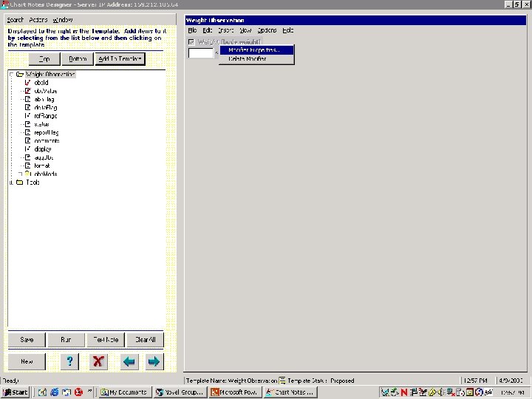The image size is (532, 399).
Task: Switch to Microsoft Pow... taskbar window
Action: click(x=235, y=392)
